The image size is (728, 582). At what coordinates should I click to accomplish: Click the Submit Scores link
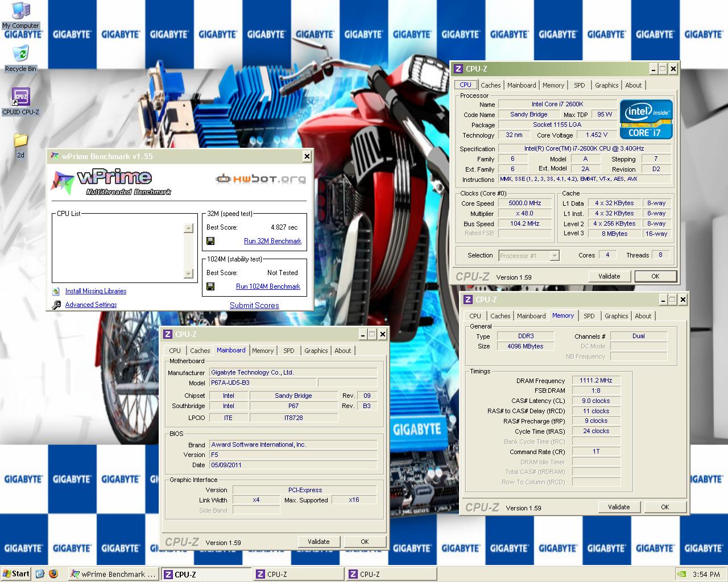click(254, 305)
